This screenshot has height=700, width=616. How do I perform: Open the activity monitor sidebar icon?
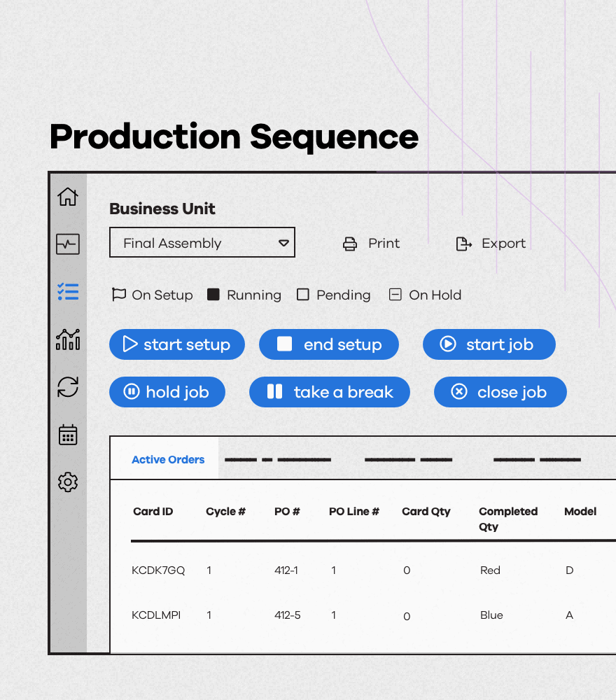tap(68, 244)
